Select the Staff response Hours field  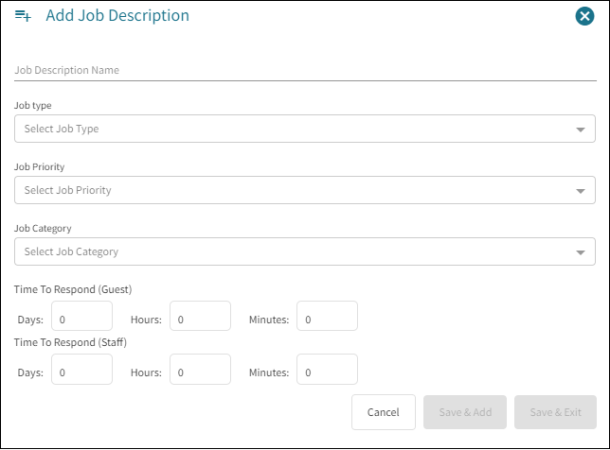(200, 371)
